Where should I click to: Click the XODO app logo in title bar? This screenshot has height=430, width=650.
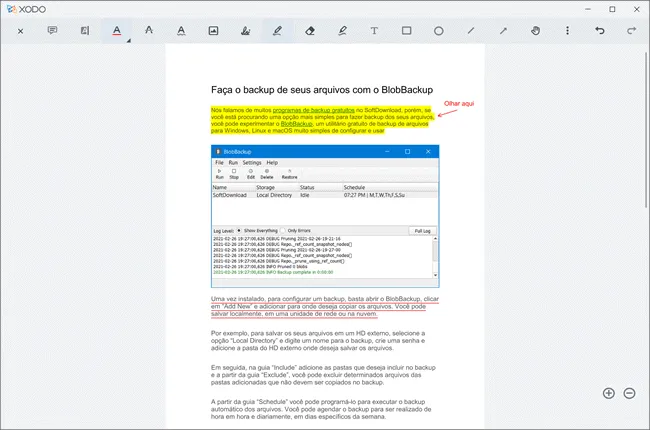[x=26, y=9]
